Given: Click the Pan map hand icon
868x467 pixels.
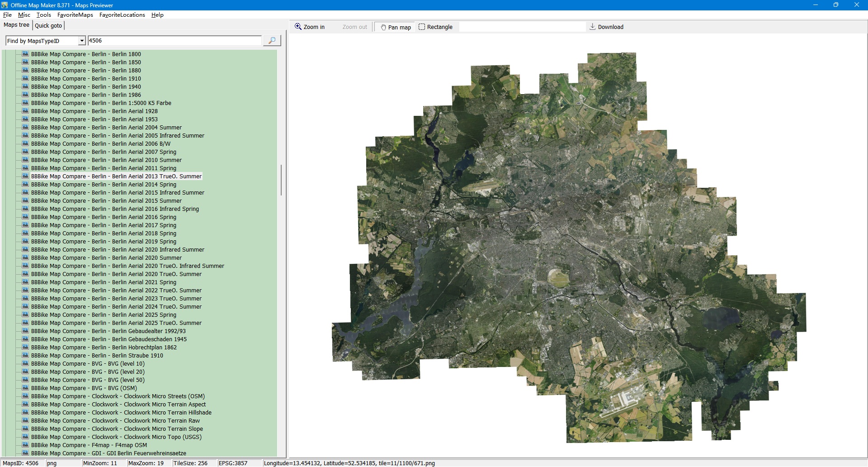Looking at the screenshot, I should coord(383,27).
